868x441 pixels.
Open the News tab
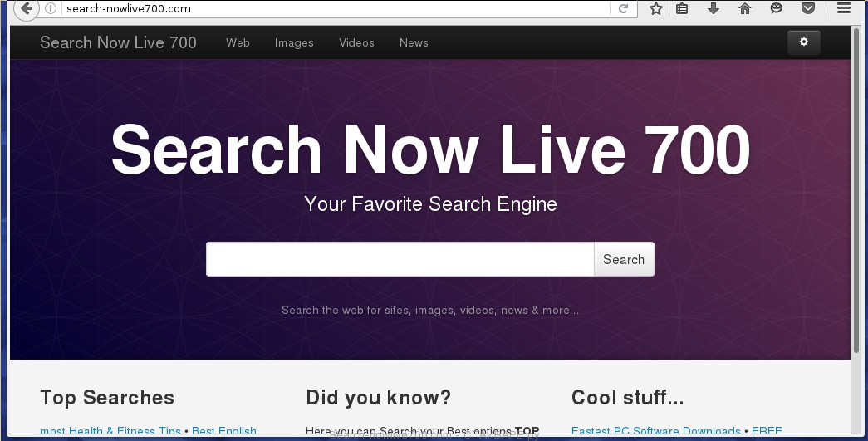point(414,42)
